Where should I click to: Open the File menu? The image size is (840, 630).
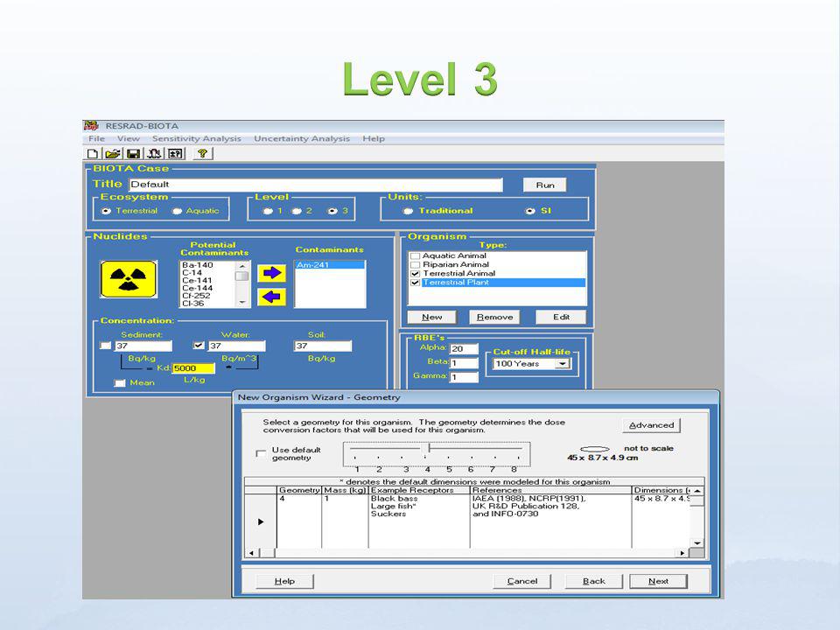[x=96, y=139]
